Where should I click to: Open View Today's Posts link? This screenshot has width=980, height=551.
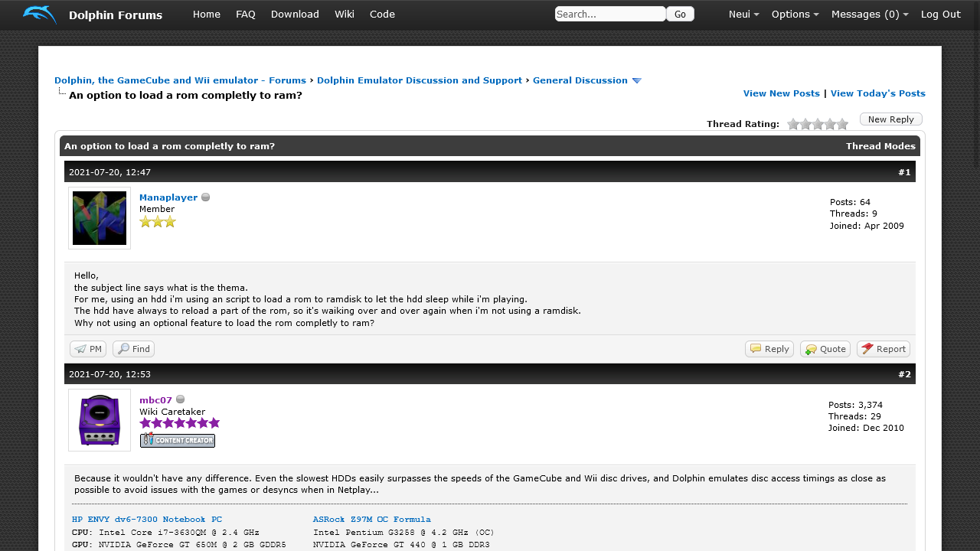coord(877,93)
